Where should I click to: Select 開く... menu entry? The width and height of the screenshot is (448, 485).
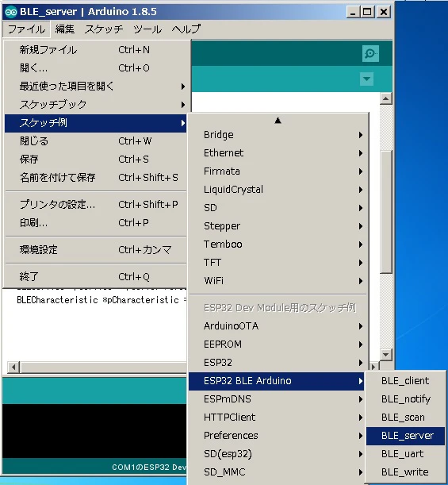point(96,68)
